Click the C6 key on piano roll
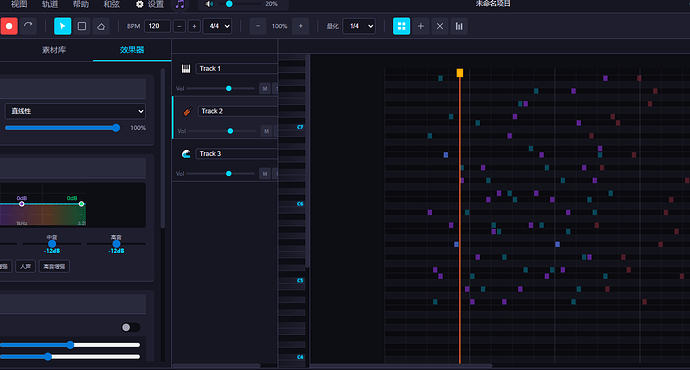 pyautogui.click(x=292, y=204)
